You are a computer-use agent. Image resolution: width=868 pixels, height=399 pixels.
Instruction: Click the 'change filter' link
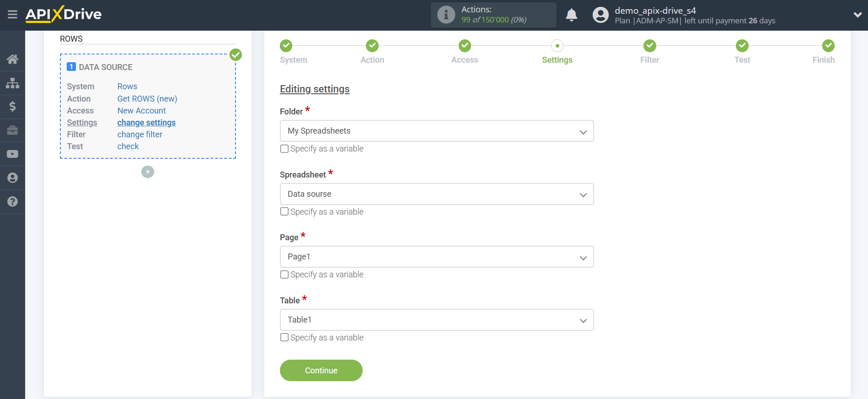(x=139, y=135)
